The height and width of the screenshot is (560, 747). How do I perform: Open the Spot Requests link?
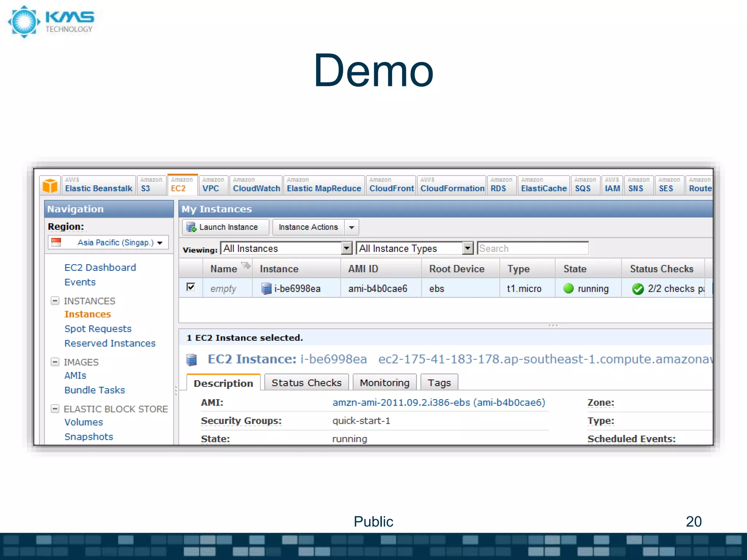[x=98, y=329]
